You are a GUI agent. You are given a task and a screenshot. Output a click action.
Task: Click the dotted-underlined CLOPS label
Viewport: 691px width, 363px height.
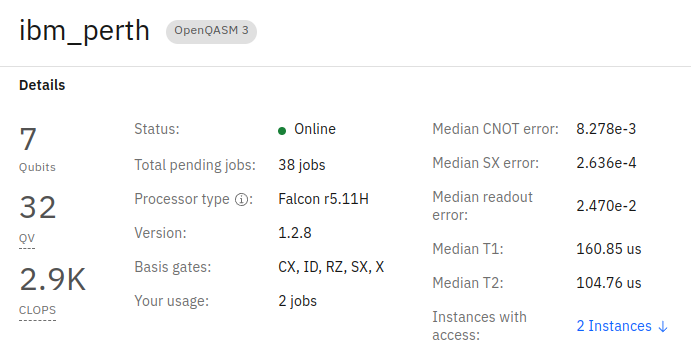(37, 310)
